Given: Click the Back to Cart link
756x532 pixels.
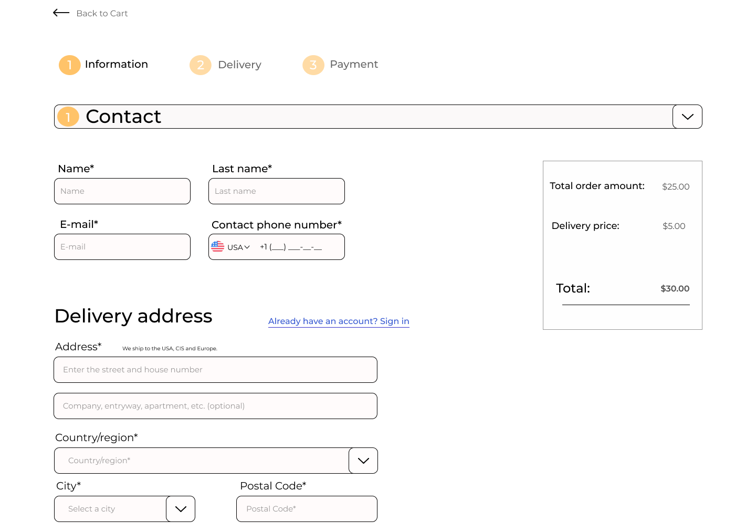Looking at the screenshot, I should 102,13.
